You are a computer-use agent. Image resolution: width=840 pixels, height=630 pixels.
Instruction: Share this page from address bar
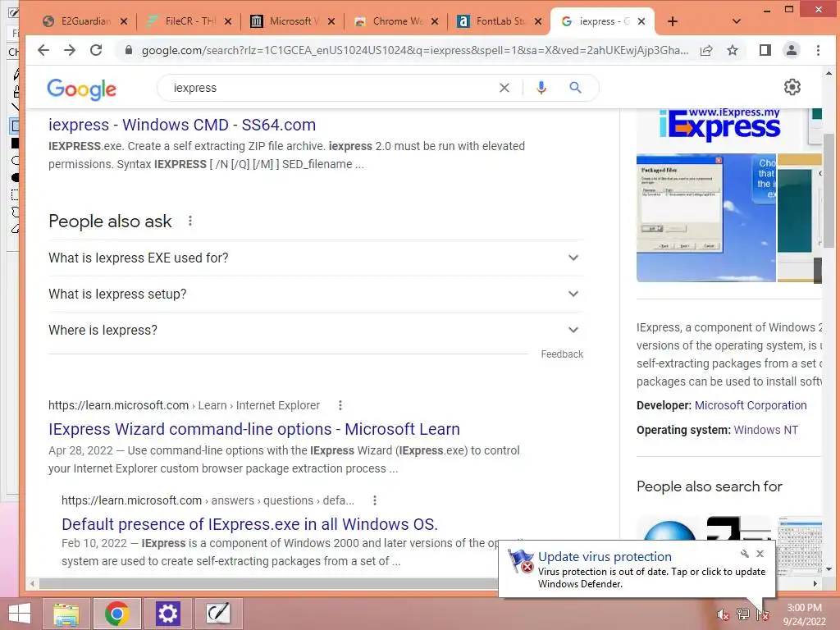pyautogui.click(x=706, y=50)
